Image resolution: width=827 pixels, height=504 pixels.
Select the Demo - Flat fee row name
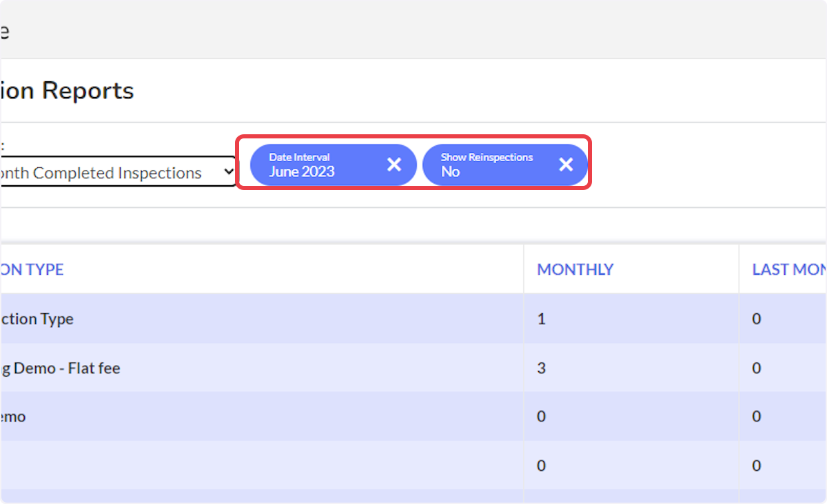coord(60,368)
